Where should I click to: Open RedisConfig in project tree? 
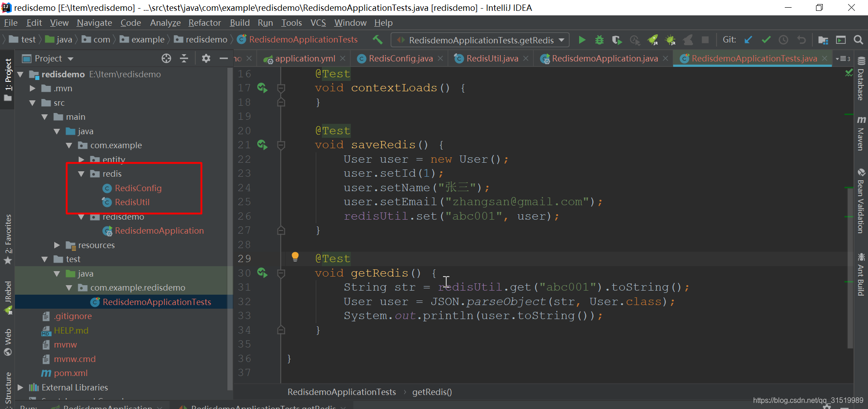[138, 188]
